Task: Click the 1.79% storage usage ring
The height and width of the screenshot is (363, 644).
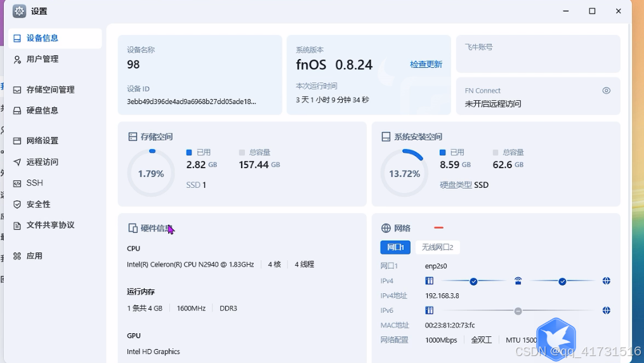Action: pos(151,173)
